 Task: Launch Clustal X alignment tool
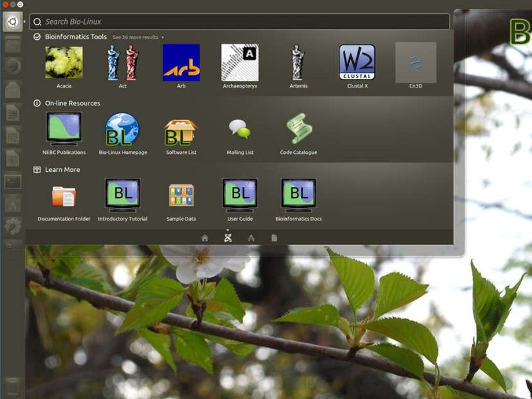357,66
